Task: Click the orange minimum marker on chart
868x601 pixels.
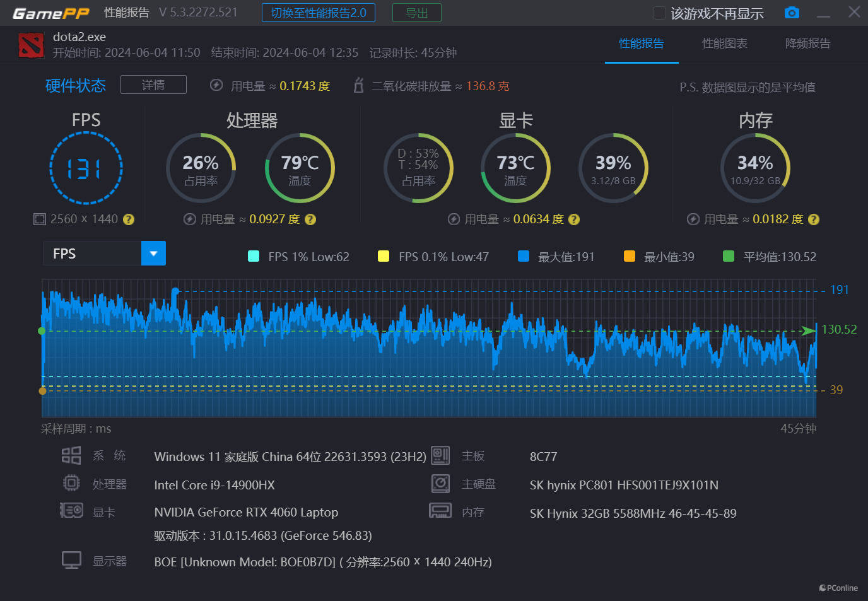Action: click(x=42, y=391)
